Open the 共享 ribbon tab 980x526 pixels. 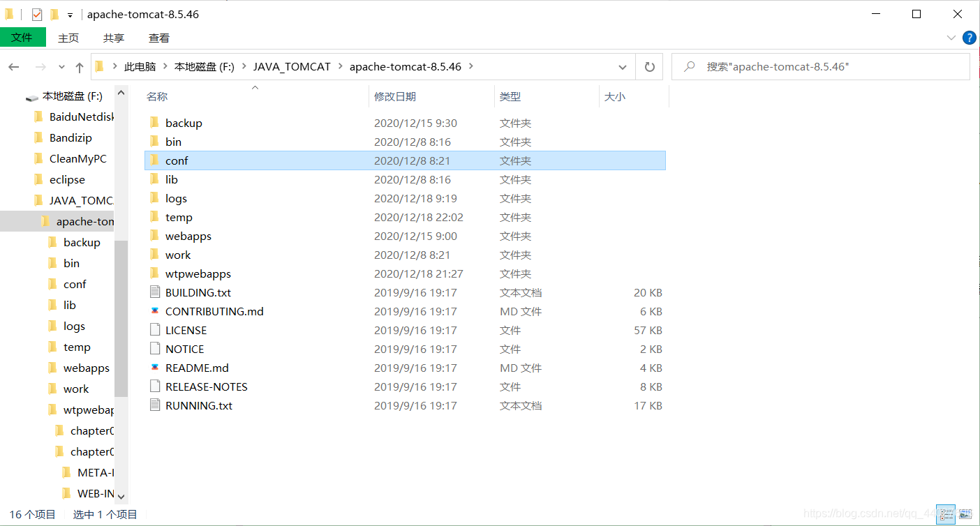point(114,38)
